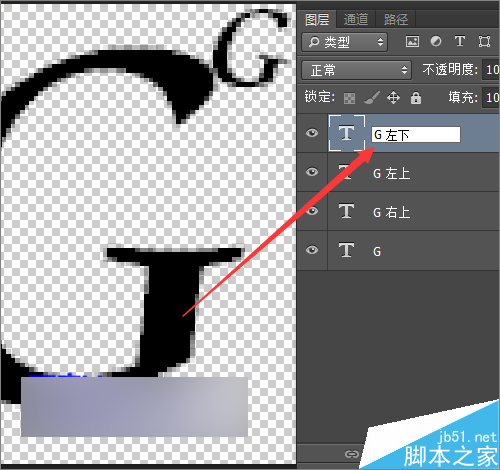500x470 pixels.
Task: Click the link layers icon
Action: [x=352, y=454]
